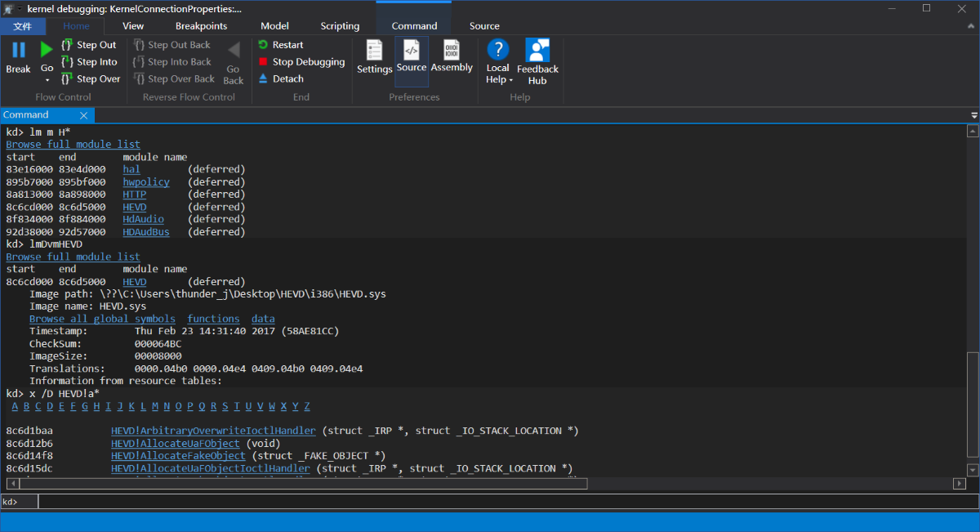Open Settings in Preferences group

pyautogui.click(x=375, y=57)
